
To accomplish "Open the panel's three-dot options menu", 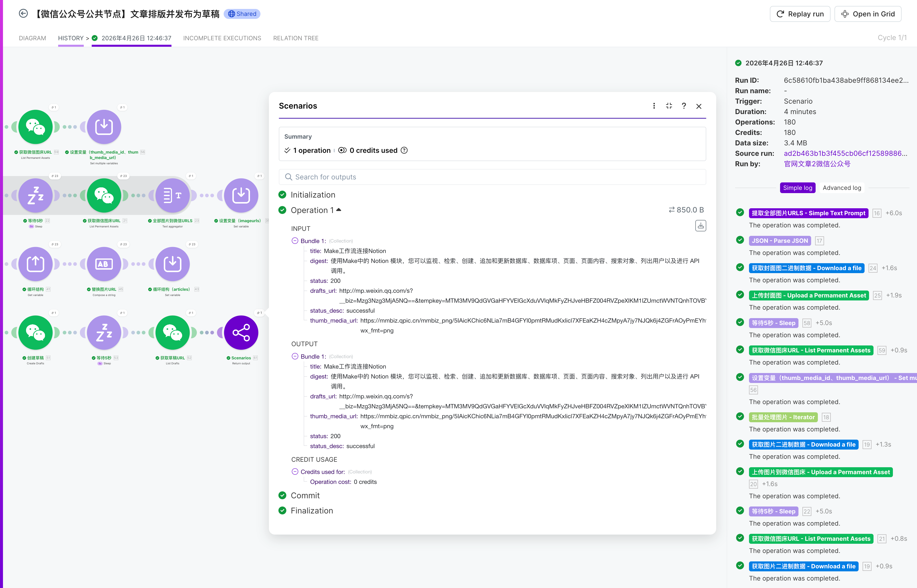I will click(654, 106).
